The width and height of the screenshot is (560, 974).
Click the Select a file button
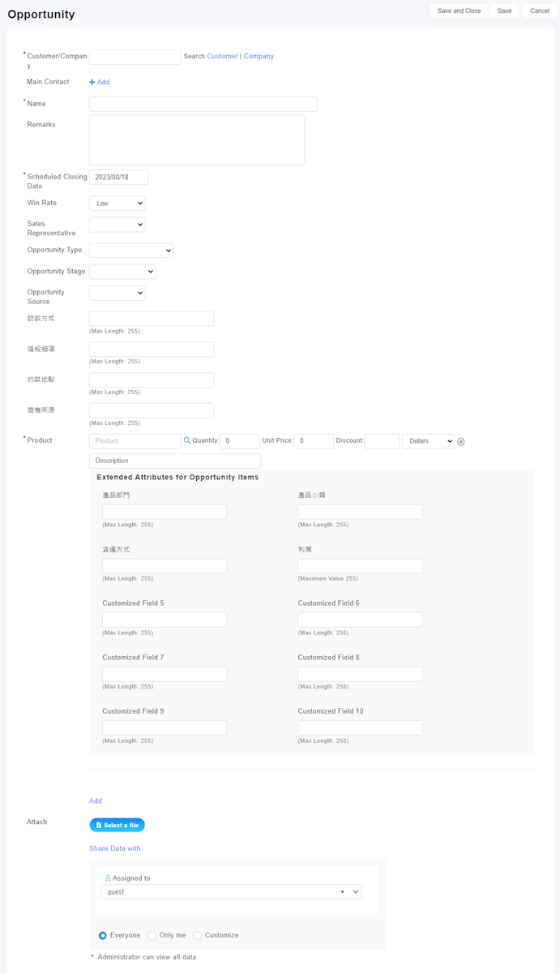[117, 825]
